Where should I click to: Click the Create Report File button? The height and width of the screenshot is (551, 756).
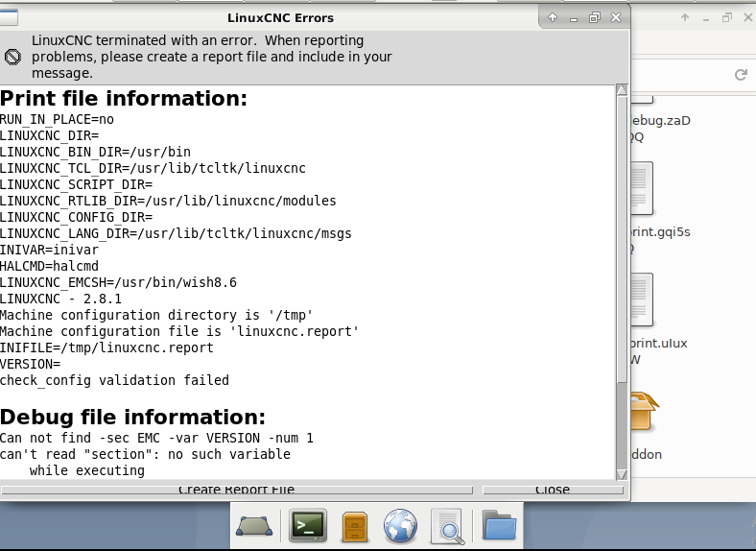click(237, 490)
